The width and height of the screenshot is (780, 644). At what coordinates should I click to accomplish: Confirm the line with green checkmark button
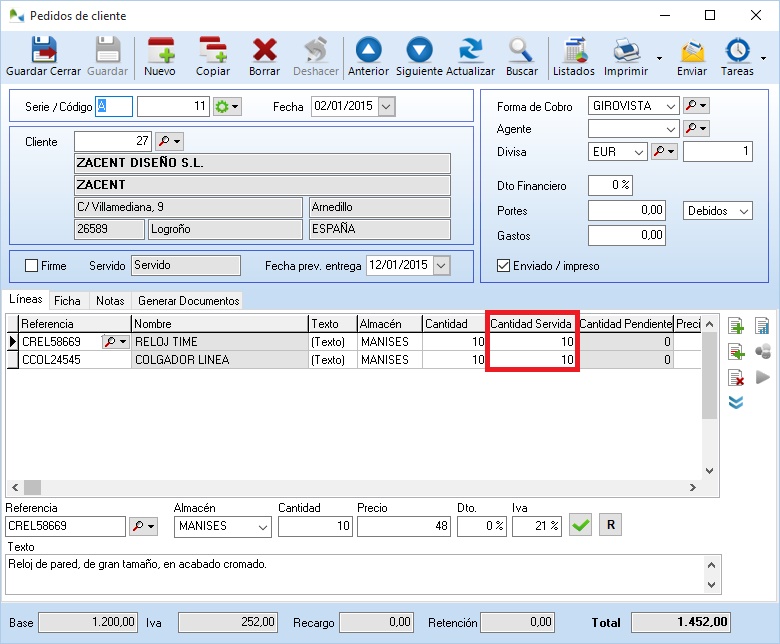pos(580,525)
